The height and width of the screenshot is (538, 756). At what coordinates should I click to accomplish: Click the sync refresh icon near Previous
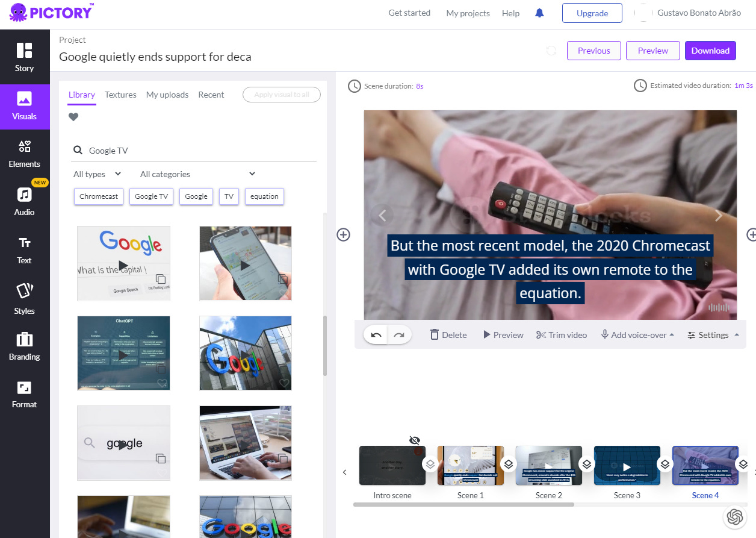point(551,51)
